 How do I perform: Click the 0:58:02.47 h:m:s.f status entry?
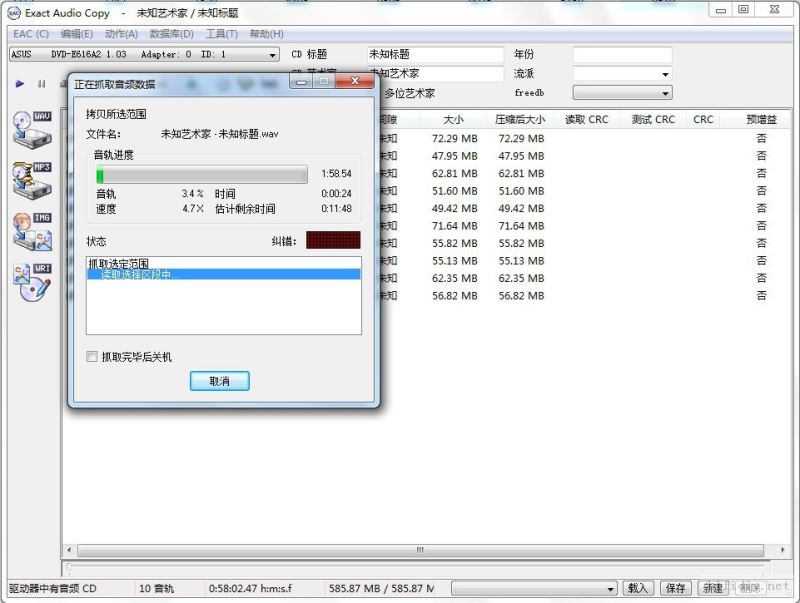tap(250, 588)
